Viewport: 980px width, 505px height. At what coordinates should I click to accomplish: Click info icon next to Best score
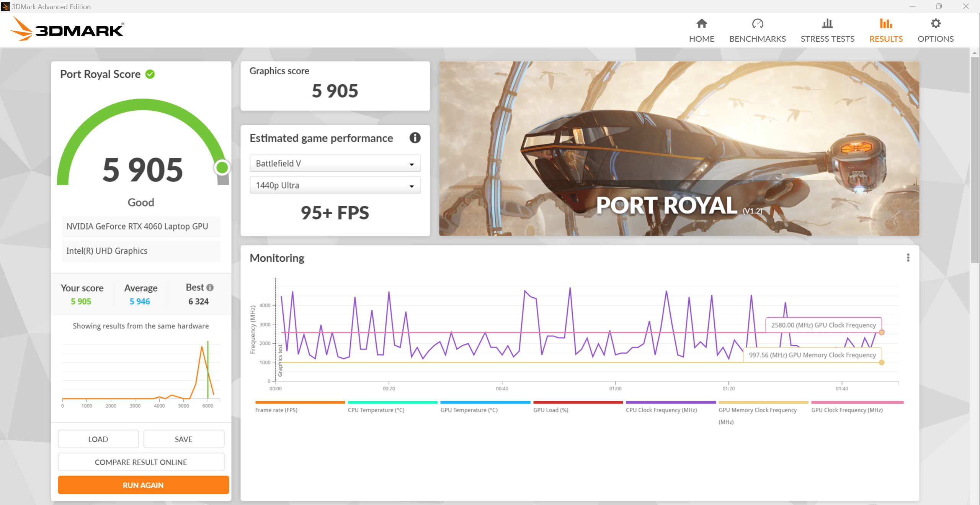(210, 287)
